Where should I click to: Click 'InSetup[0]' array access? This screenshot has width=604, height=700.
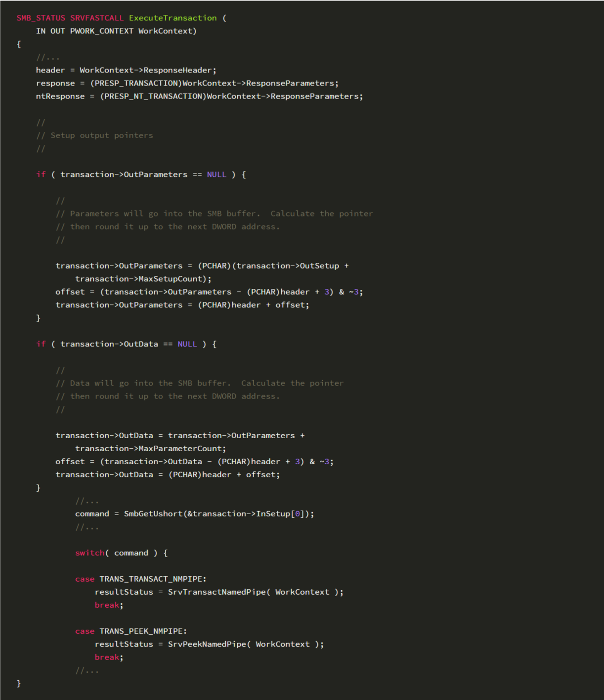(x=280, y=514)
